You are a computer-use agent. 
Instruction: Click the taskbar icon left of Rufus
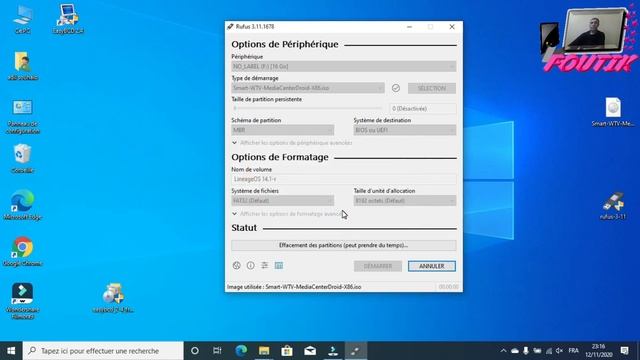click(x=333, y=351)
